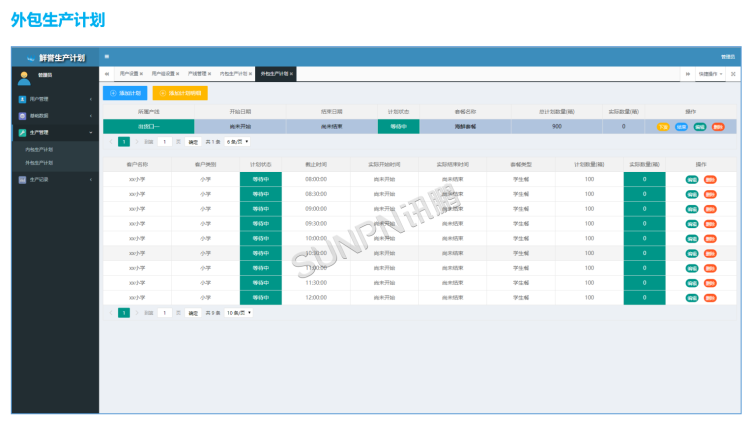This screenshot has width=750, height=429.
Task: Click the hamburger menu icon in top bar
Action: click(x=107, y=57)
